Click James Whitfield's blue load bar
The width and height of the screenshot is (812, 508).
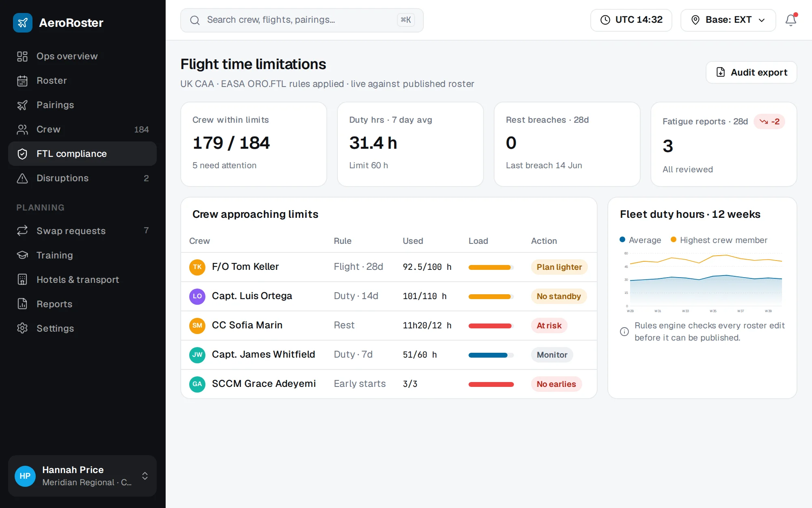pos(491,355)
